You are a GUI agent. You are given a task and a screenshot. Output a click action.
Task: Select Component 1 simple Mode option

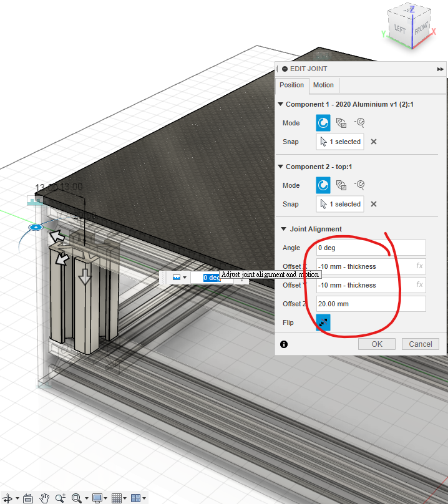coord(323,123)
